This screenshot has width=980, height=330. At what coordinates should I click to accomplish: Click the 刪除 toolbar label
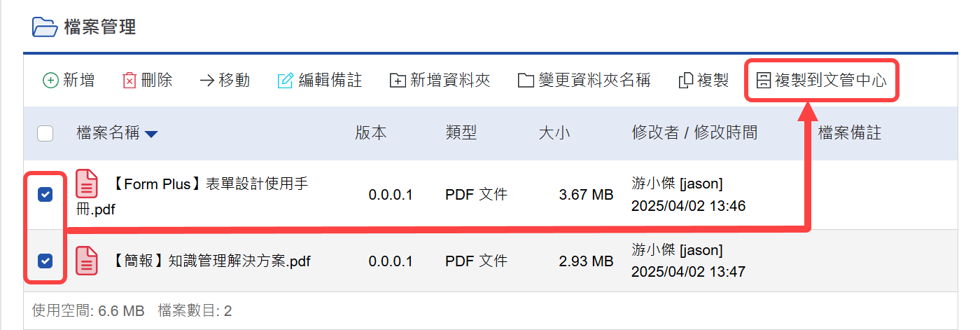pyautogui.click(x=157, y=81)
